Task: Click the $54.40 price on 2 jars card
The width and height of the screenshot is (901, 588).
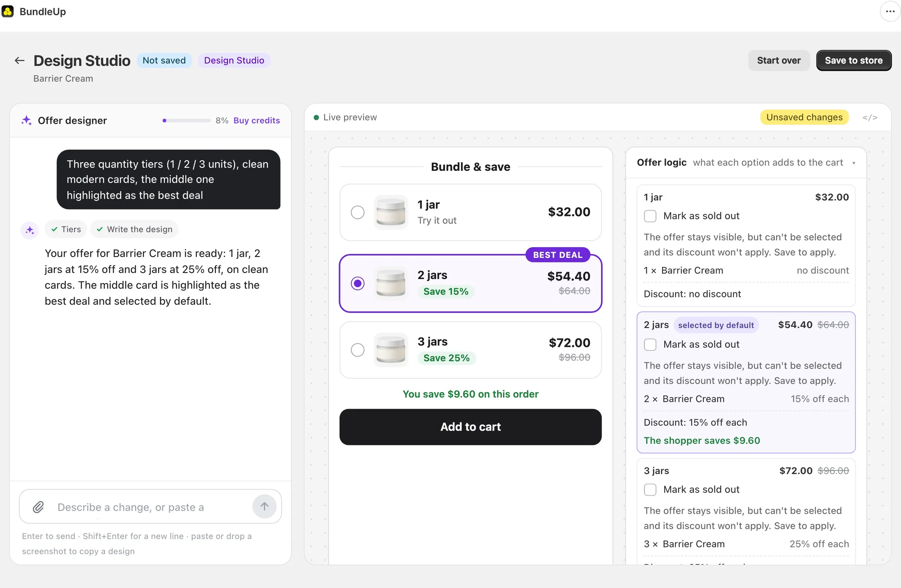Action: click(x=569, y=276)
